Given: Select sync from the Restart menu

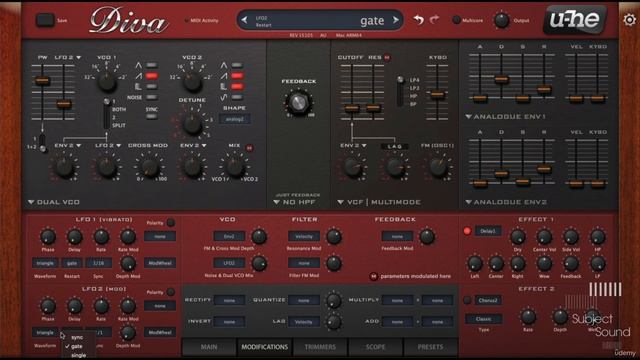Looking at the screenshot, I should click(x=77, y=338).
